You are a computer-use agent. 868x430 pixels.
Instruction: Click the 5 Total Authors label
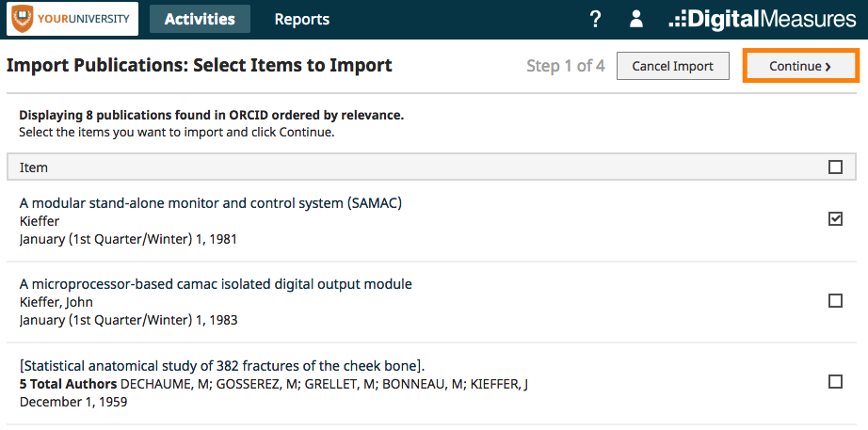(x=68, y=384)
